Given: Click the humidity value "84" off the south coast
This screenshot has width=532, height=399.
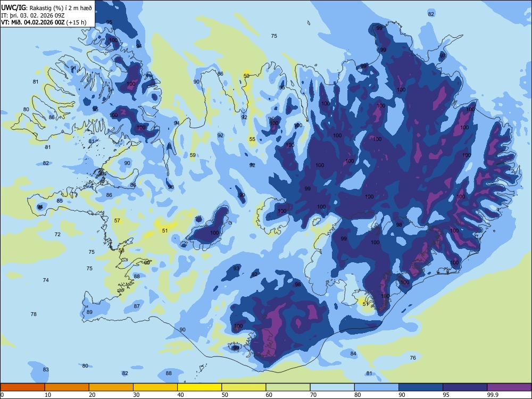Looking at the screenshot, I should [353, 354].
